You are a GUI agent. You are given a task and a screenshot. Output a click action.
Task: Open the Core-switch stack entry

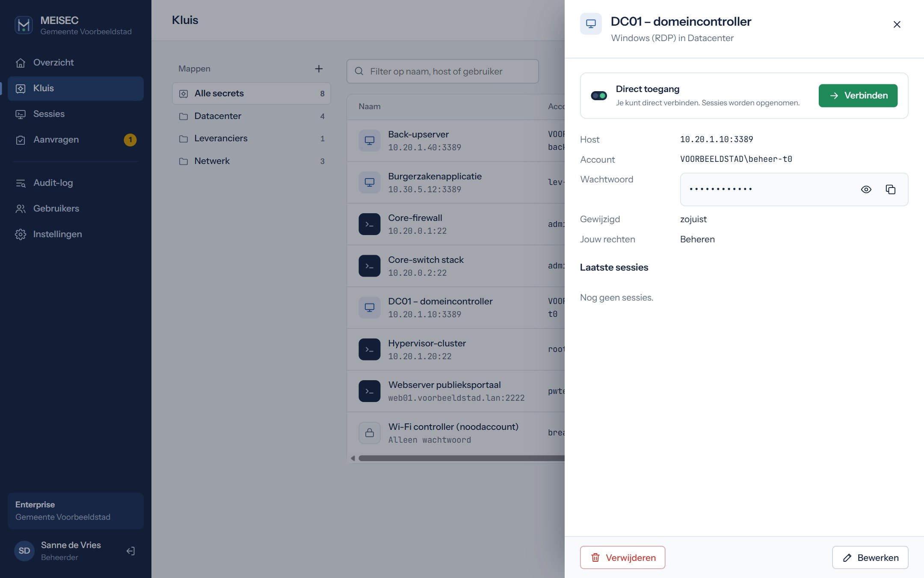[456, 266]
